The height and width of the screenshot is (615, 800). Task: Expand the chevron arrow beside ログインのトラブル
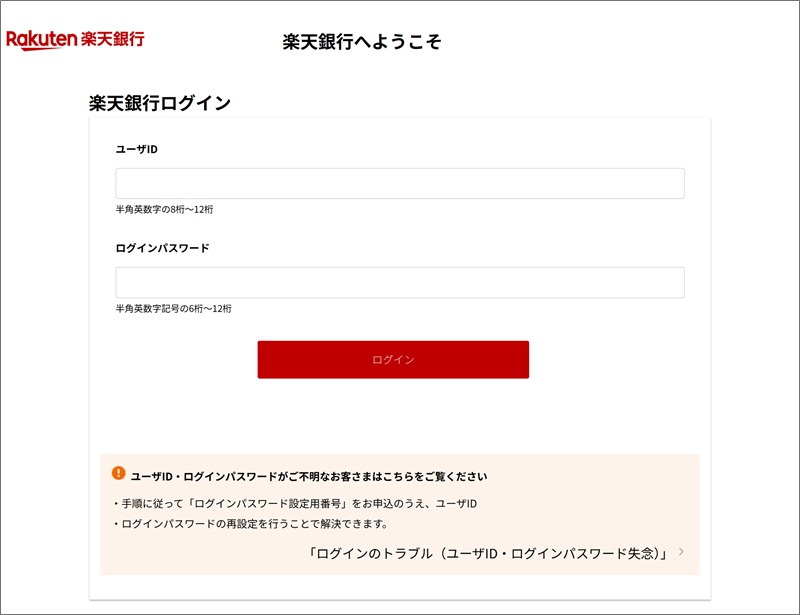pos(681,552)
